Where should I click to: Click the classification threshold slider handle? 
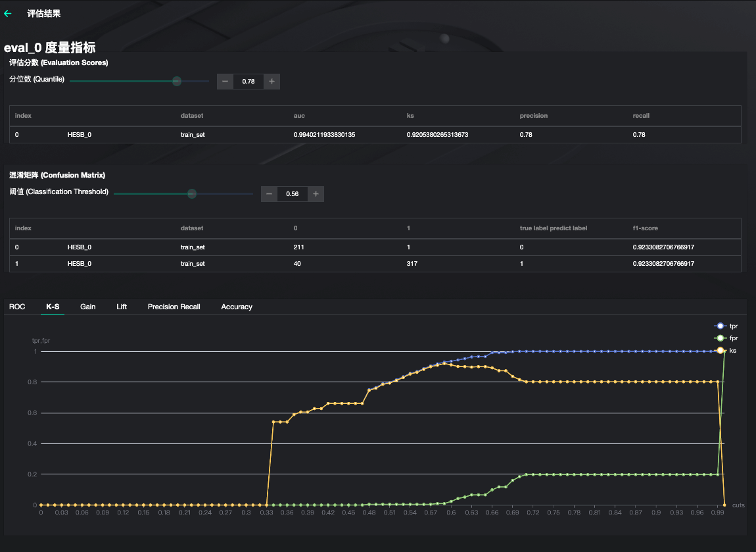coord(192,193)
